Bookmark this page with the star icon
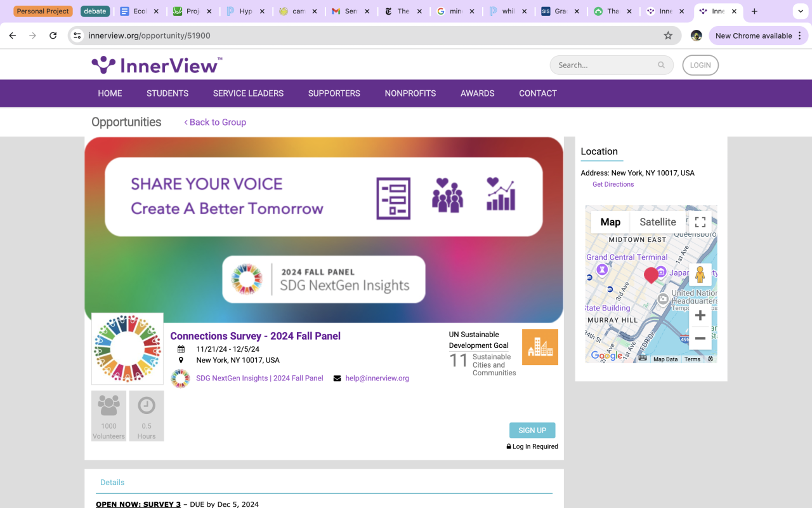The image size is (812, 508). coord(668,36)
